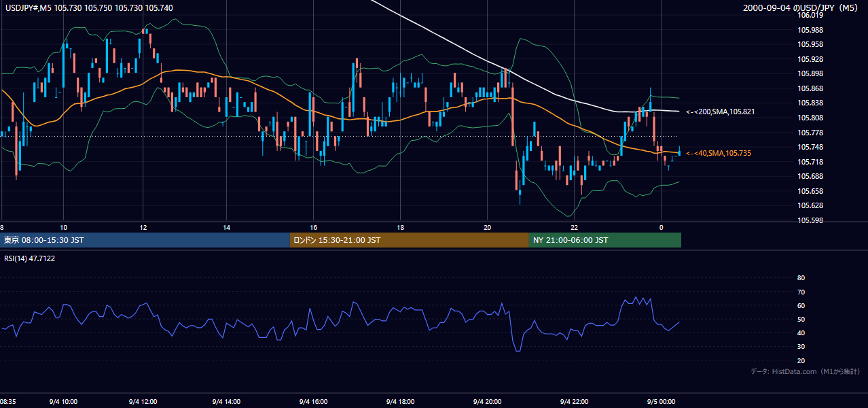
Task: Click the price scale value 105.868
Action: coord(810,88)
